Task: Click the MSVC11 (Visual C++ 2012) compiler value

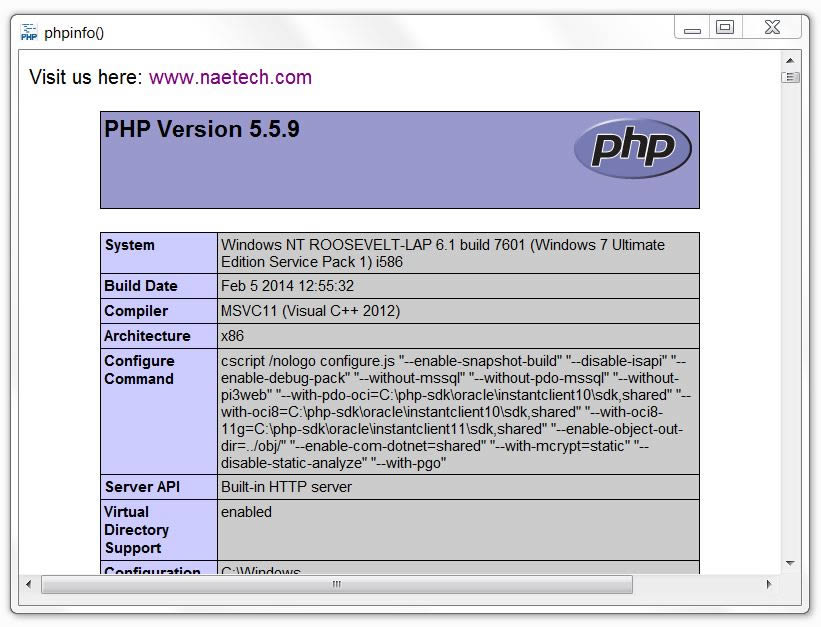Action: click(310, 311)
